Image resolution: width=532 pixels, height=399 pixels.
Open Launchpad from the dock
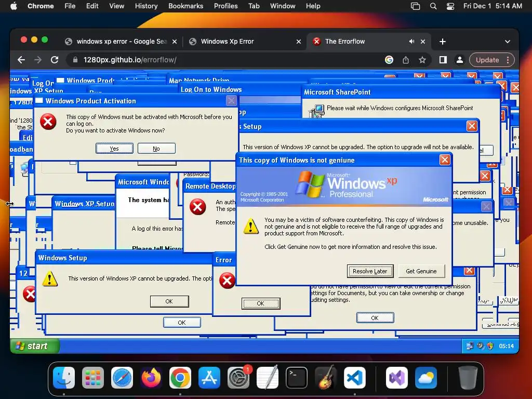point(93,378)
